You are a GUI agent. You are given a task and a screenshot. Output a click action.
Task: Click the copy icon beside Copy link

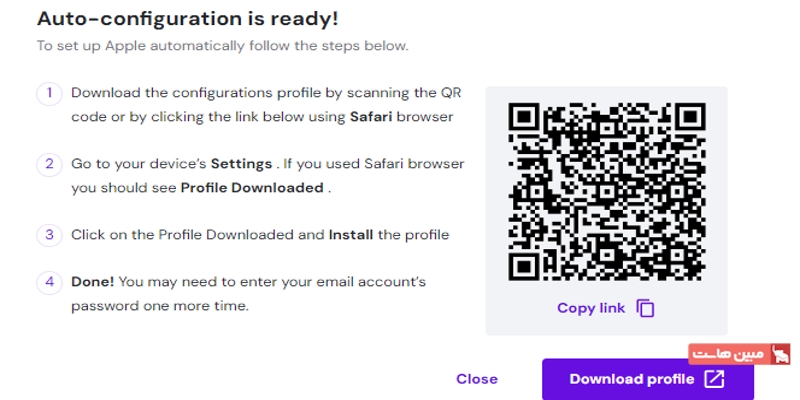(x=645, y=308)
